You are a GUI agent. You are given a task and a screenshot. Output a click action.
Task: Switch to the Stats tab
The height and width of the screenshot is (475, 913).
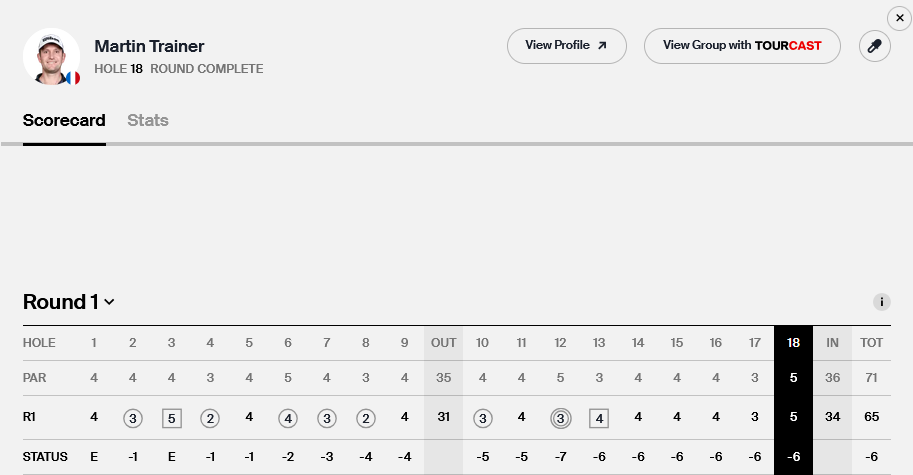click(148, 121)
